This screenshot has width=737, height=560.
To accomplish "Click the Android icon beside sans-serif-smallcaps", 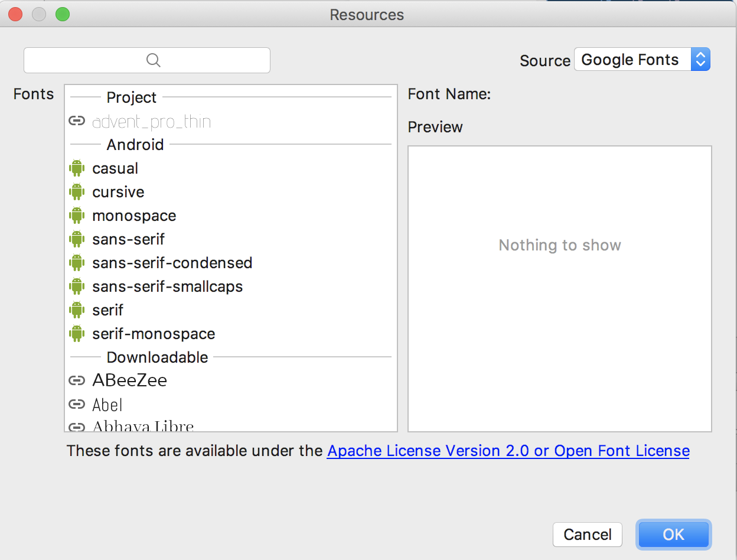I will 76,286.
